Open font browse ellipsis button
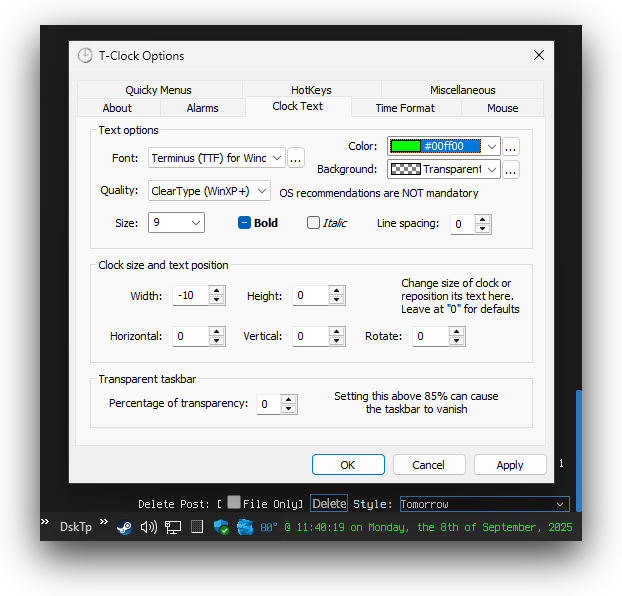 click(296, 158)
